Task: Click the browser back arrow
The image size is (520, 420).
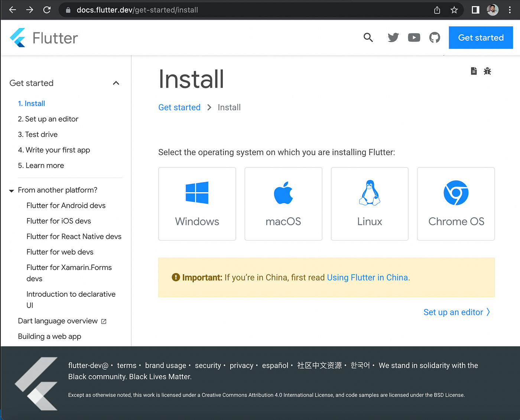Action: pyautogui.click(x=12, y=10)
